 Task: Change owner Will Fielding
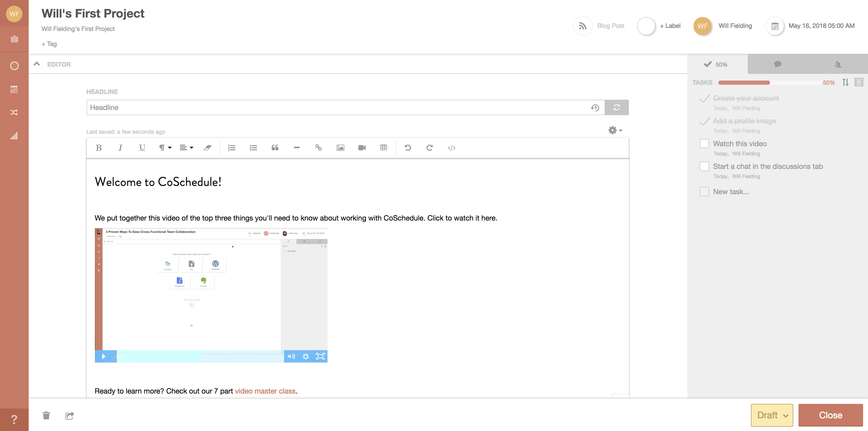pos(723,26)
